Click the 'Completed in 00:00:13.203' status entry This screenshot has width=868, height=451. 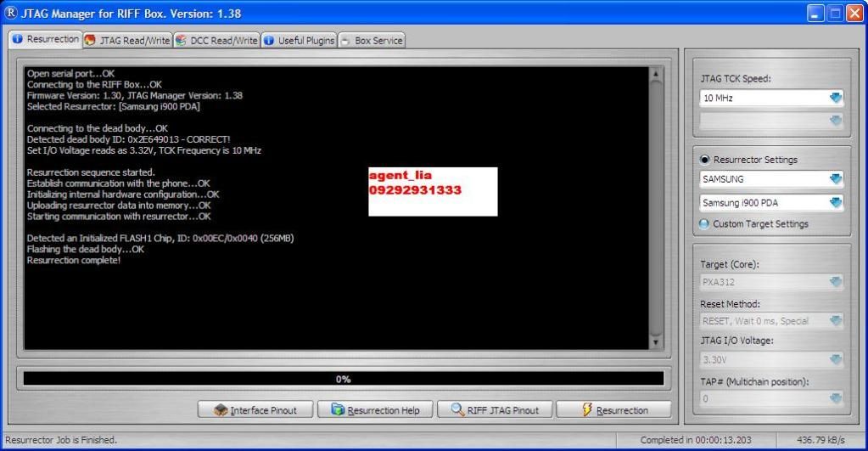[696, 440]
